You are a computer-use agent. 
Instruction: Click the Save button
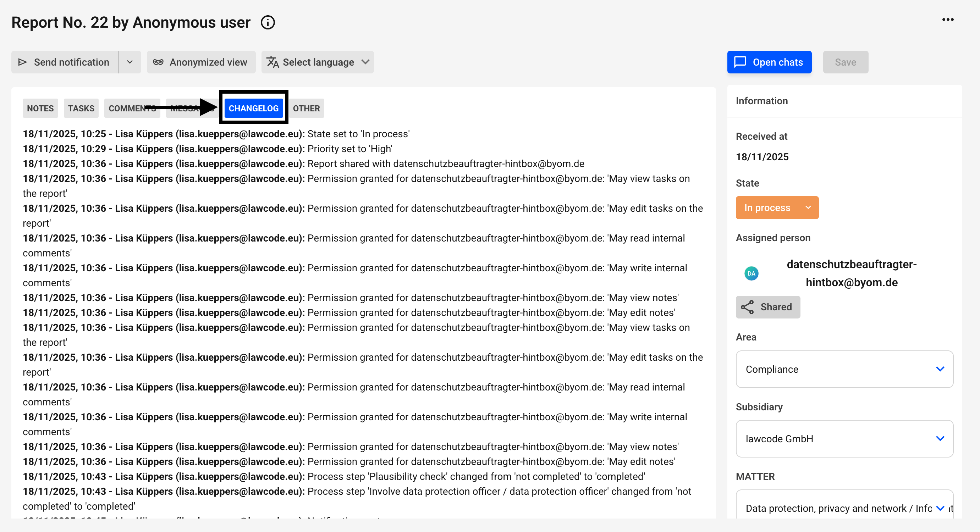pos(845,62)
